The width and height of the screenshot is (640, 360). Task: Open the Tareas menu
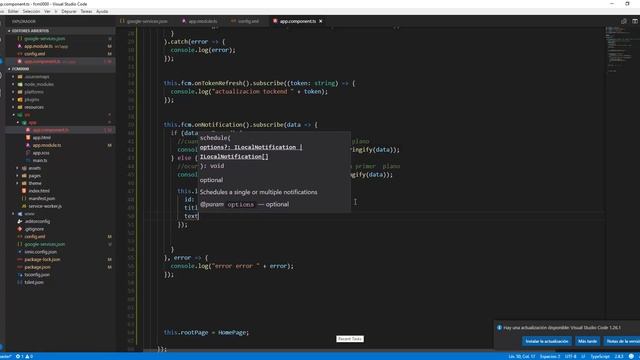(x=86, y=11)
